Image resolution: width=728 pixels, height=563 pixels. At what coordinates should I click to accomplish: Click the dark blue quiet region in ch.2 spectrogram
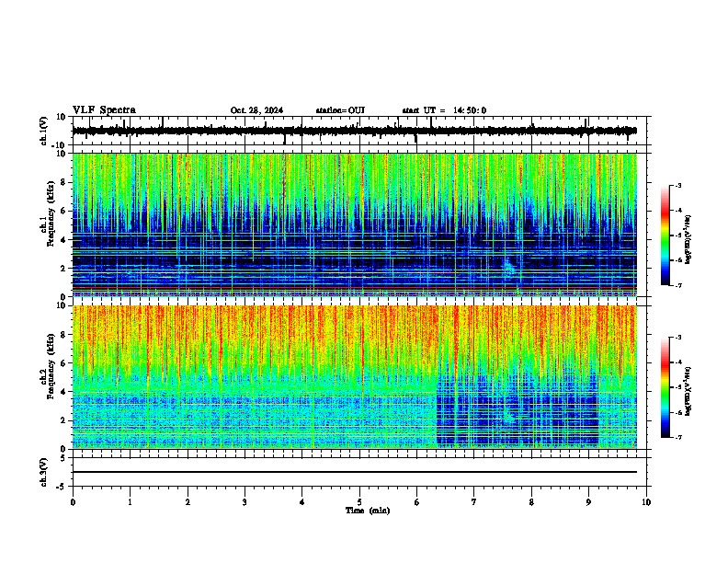click(x=517, y=412)
